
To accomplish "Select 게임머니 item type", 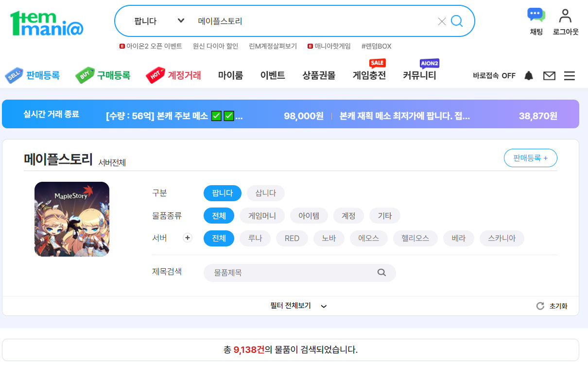I will pos(262,216).
